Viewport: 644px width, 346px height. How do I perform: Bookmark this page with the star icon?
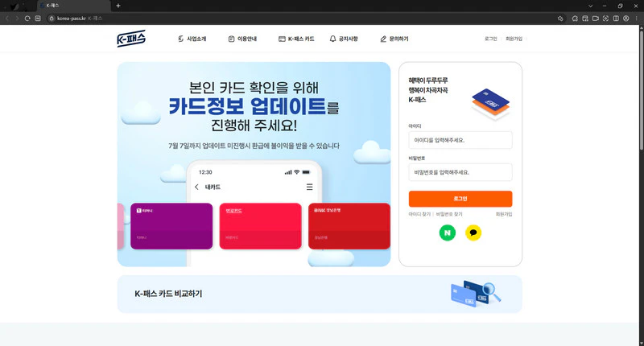[x=560, y=19]
